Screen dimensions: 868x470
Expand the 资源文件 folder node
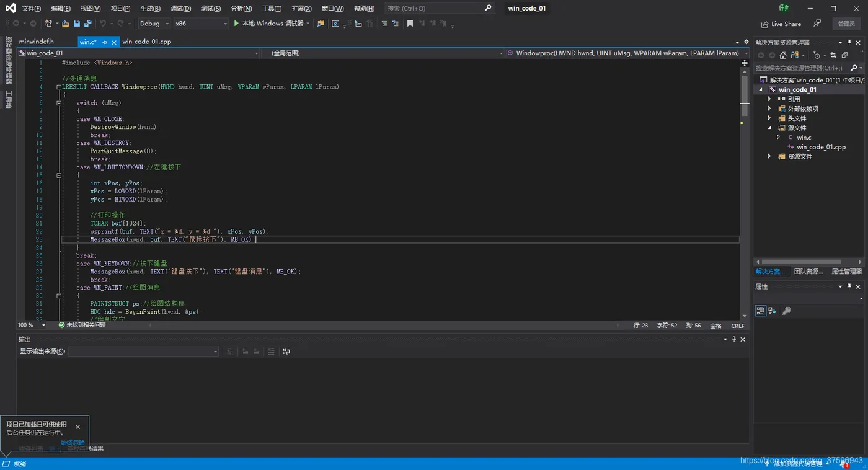[769, 157]
